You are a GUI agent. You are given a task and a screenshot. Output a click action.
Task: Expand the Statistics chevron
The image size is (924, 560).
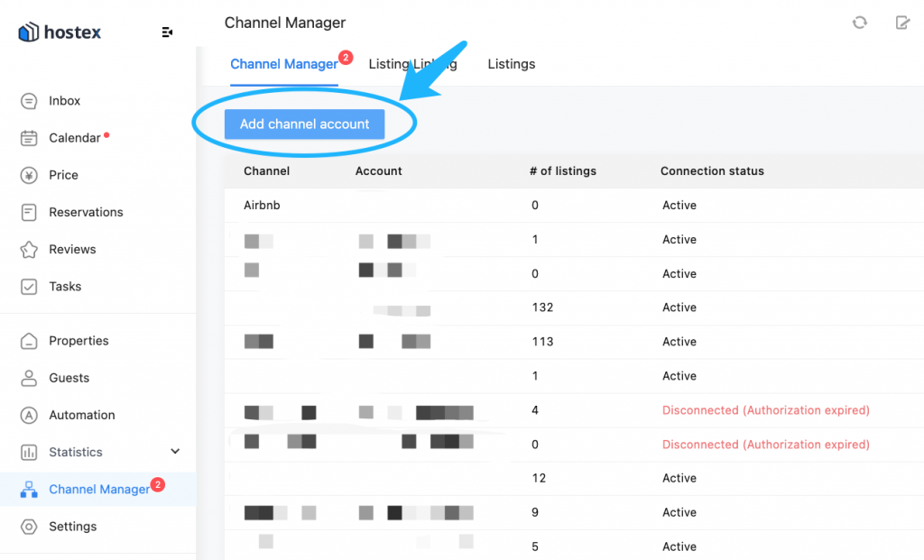click(175, 452)
